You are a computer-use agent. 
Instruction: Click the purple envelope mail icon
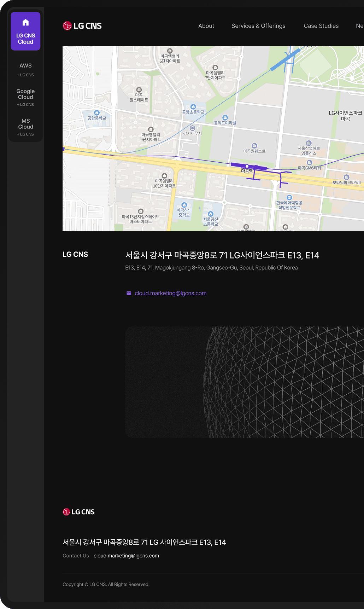click(x=129, y=293)
